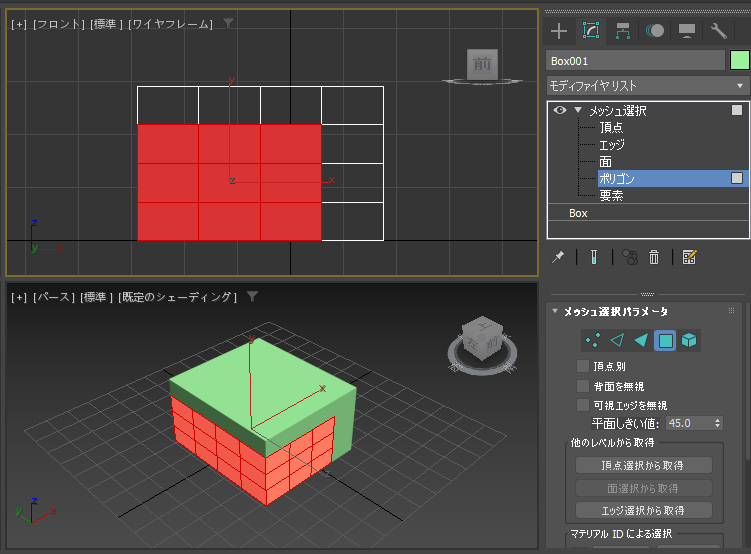Click the filter funnel icon in front viewport
Viewport: 751px width, 554px height.
point(228,23)
